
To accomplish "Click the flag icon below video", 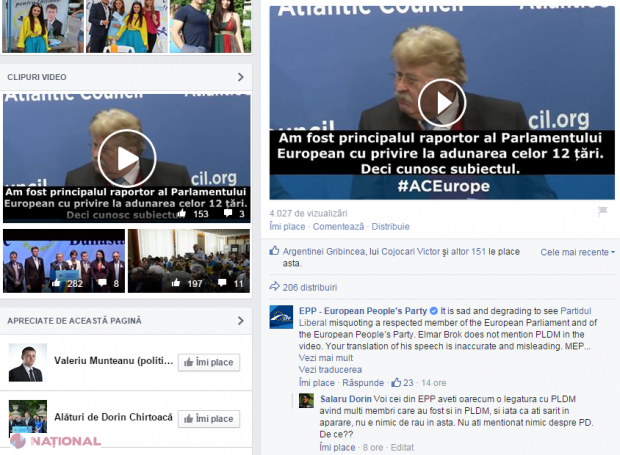I will tap(602, 212).
